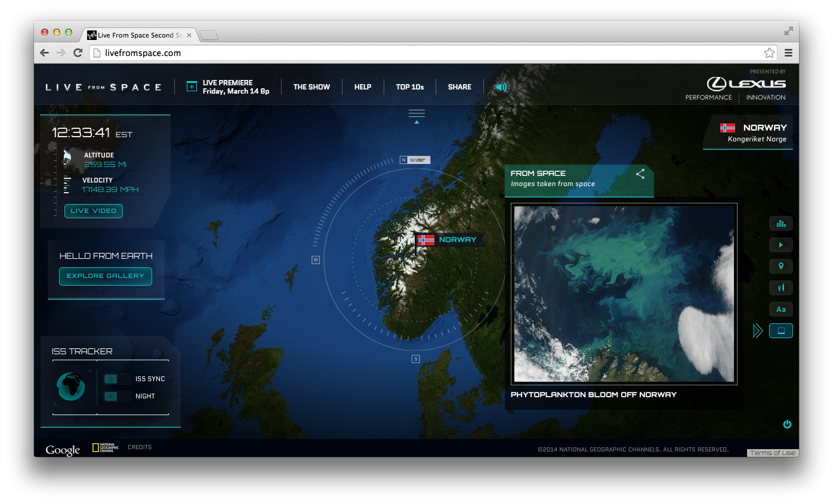Select the play video icon in sidebar

780,245
